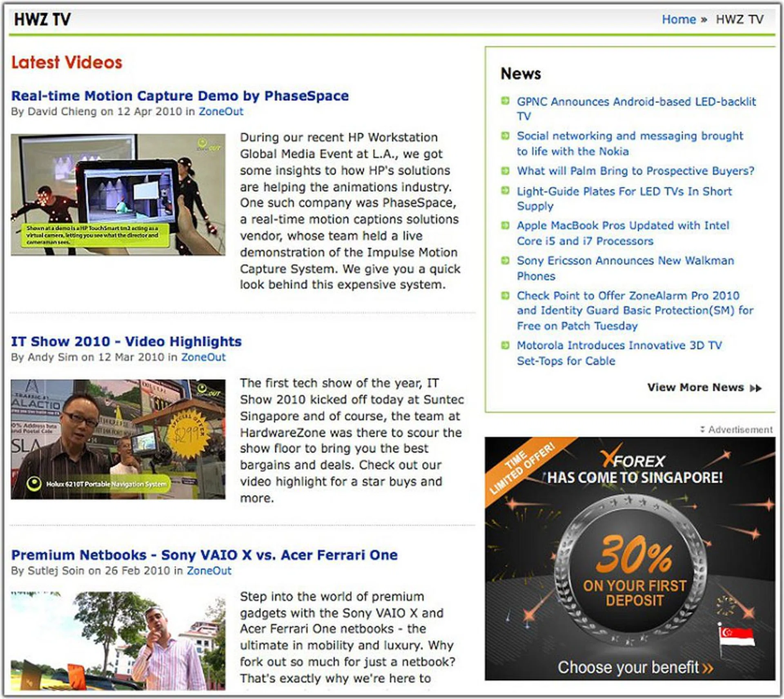Open the Sony VAIO netbooks video thumbnail
The image size is (784, 699).
pyautogui.click(x=118, y=641)
